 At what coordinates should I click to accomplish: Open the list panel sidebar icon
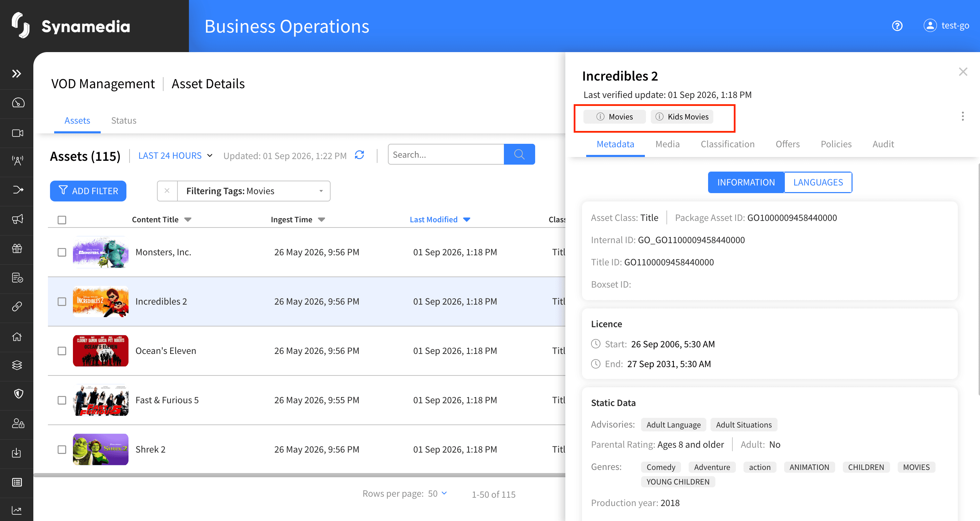click(17, 482)
